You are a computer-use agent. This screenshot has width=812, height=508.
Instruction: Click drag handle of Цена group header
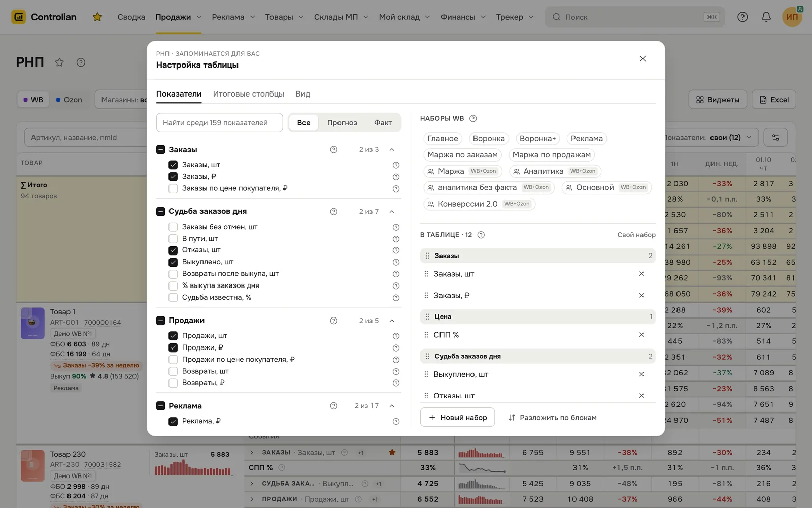(x=427, y=316)
